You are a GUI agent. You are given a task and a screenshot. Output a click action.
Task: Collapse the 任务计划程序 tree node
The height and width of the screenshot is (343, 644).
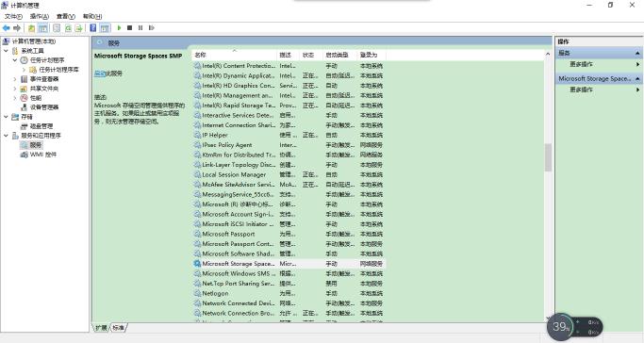click(15, 60)
